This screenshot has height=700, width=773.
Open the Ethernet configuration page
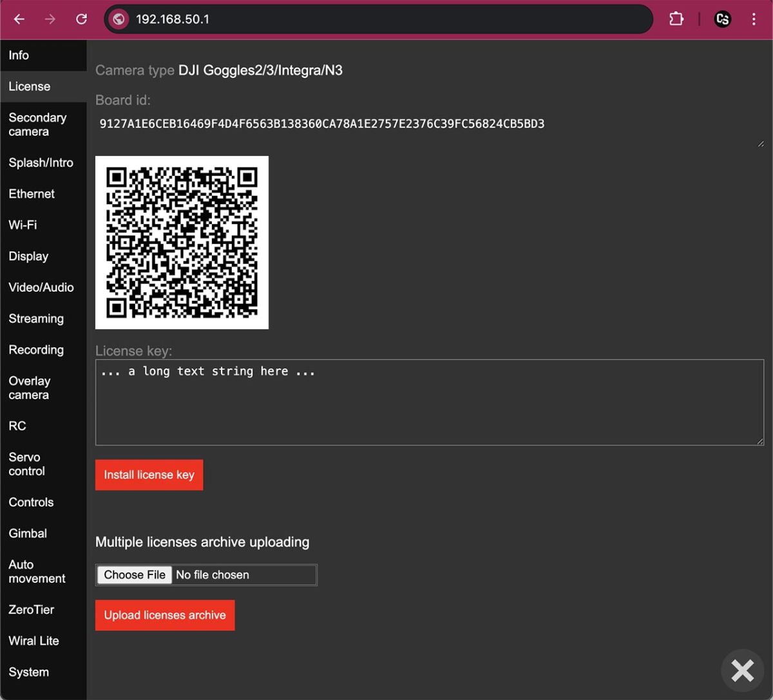[x=31, y=194]
